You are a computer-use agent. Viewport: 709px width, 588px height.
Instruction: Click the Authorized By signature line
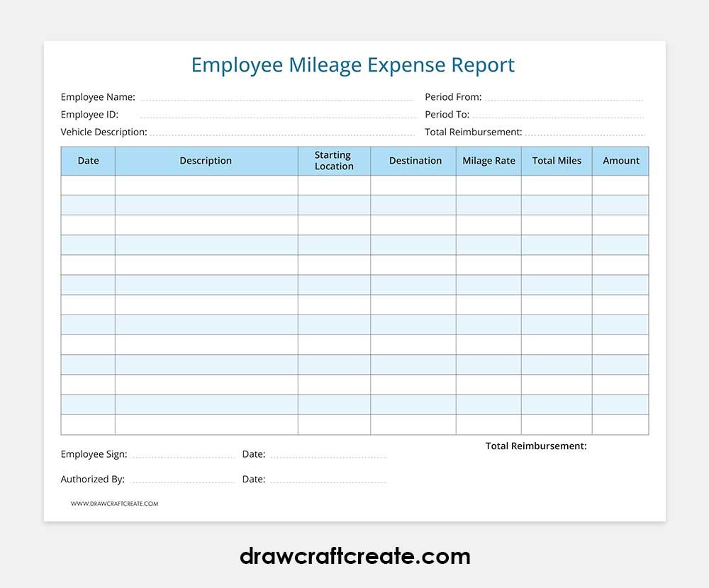pos(182,480)
